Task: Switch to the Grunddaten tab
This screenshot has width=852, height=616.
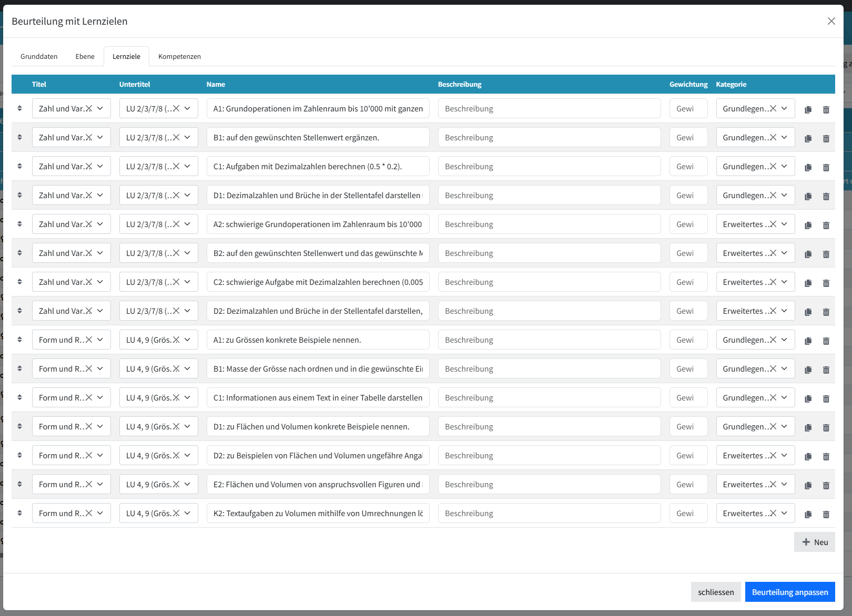Action: [x=39, y=56]
